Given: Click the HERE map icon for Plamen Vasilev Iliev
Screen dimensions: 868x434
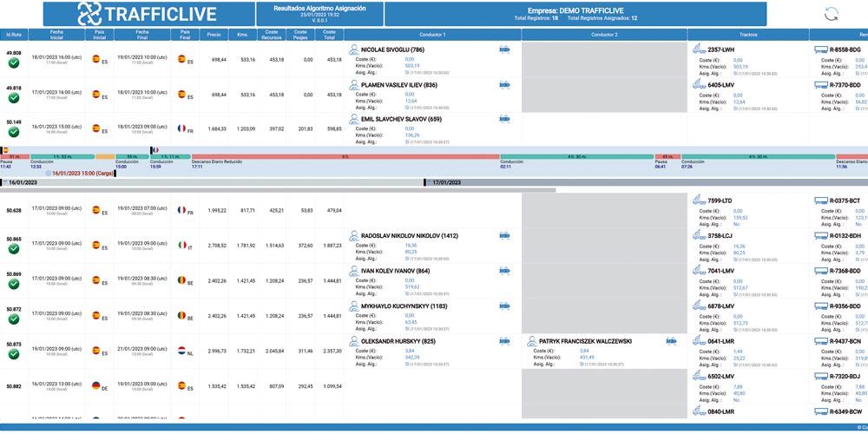Looking at the screenshot, I should (504, 85).
